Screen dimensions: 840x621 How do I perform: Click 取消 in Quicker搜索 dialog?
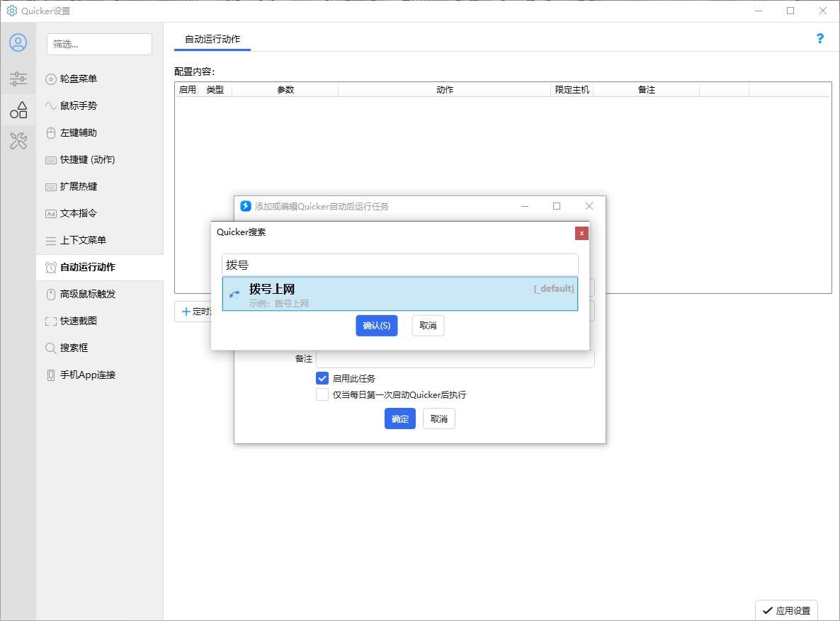click(x=428, y=326)
